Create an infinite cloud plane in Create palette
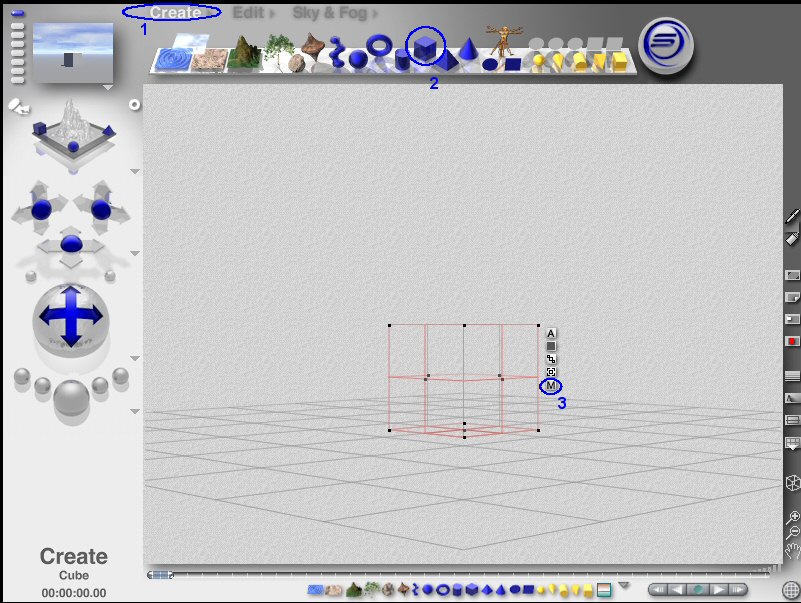The width and height of the screenshot is (801, 603). tap(191, 41)
